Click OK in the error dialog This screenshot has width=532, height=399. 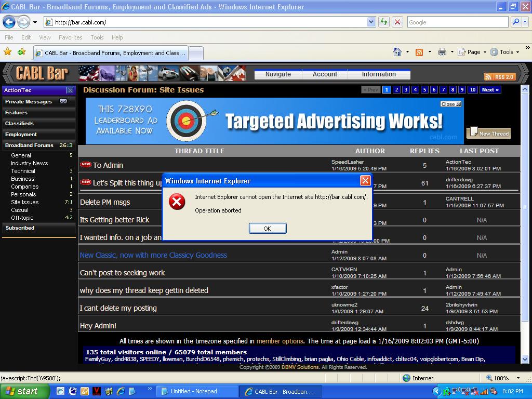pyautogui.click(x=268, y=229)
